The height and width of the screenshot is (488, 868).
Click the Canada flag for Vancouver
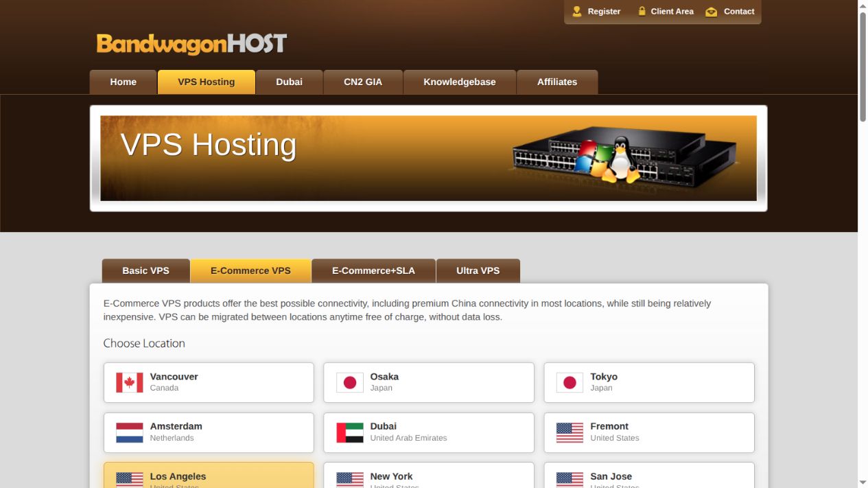tap(130, 382)
